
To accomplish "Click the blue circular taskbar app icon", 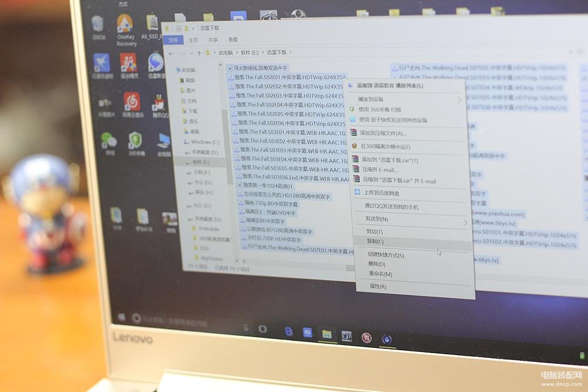I will point(387,340).
